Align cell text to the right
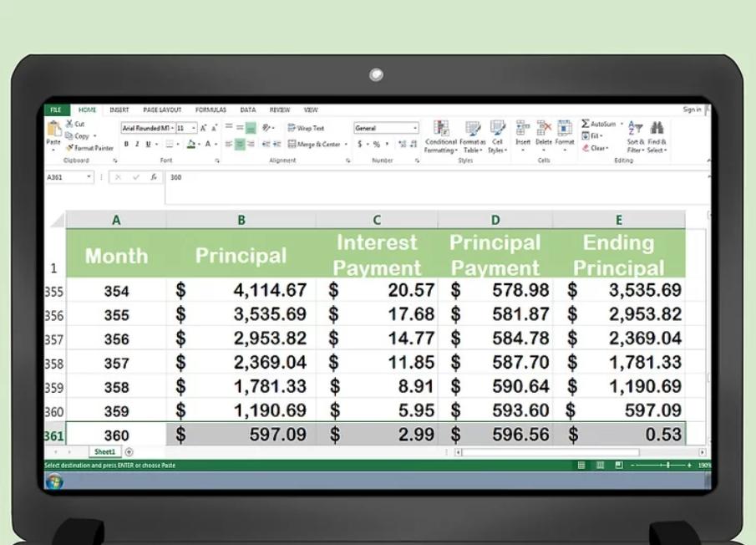The height and width of the screenshot is (545, 756). pos(251,144)
